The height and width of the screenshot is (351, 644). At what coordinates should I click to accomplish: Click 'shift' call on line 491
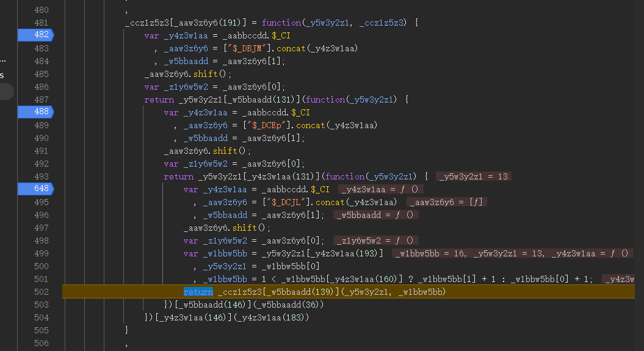click(225, 151)
